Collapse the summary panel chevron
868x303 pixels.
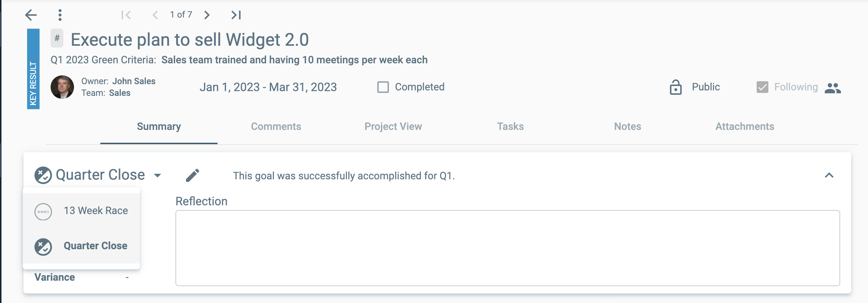829,175
